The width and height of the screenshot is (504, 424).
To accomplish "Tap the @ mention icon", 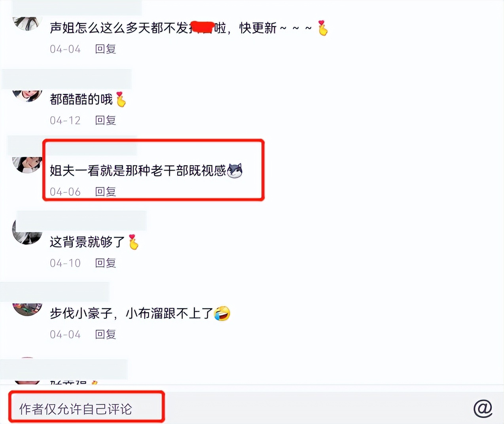I will point(483,409).
